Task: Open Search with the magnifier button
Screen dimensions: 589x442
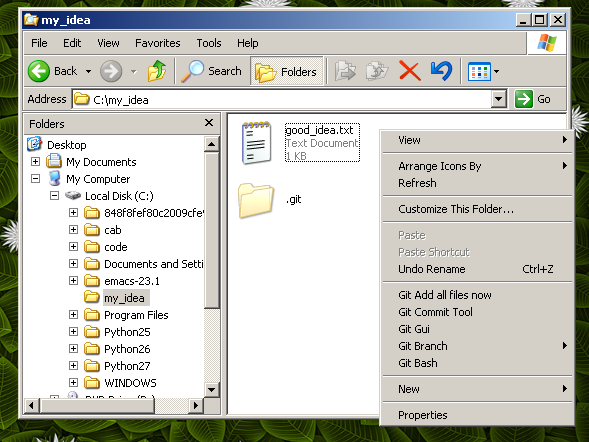Action: 211,71
